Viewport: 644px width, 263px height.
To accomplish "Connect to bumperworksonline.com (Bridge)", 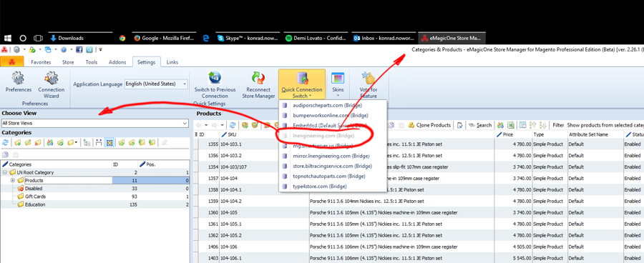I will pyautogui.click(x=333, y=116).
